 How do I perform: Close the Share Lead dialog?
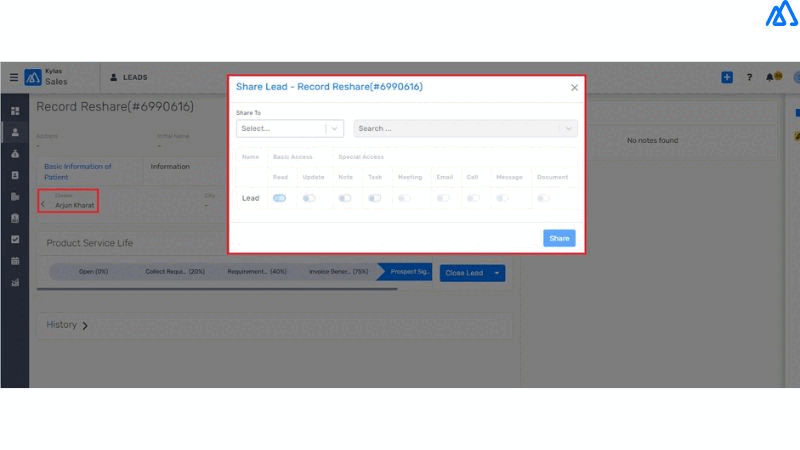pyautogui.click(x=574, y=88)
